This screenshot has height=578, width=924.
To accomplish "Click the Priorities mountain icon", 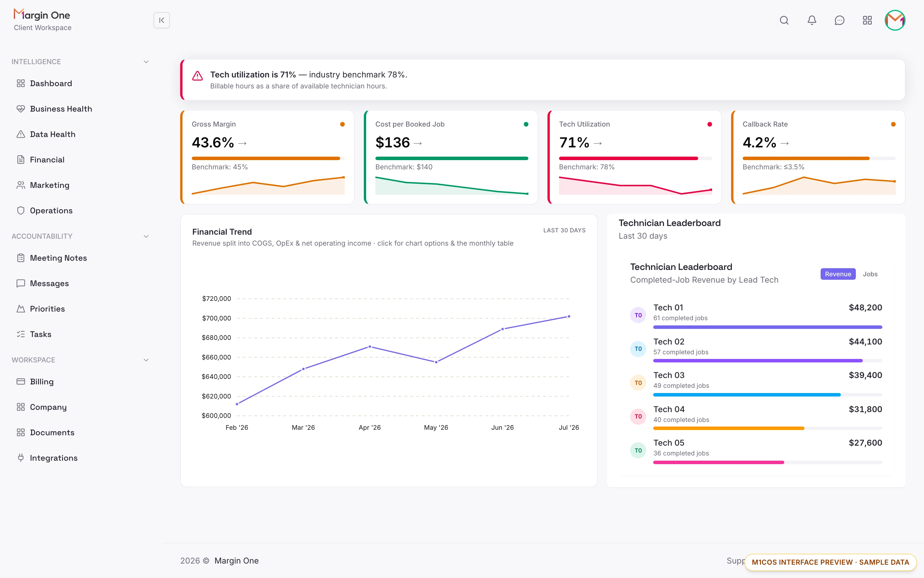I will pos(21,309).
